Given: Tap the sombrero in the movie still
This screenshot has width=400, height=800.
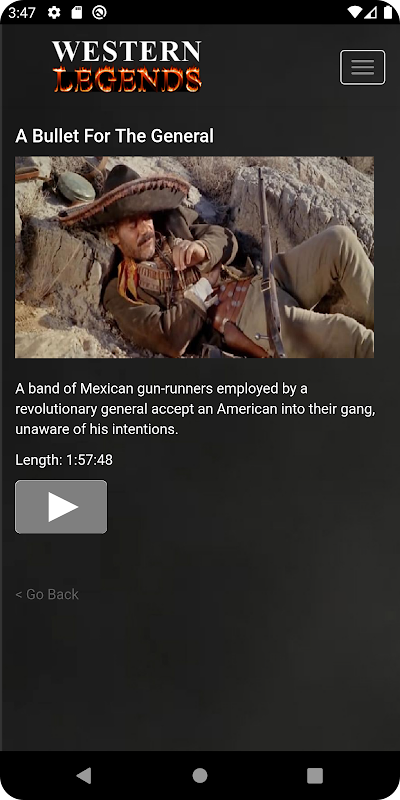Looking at the screenshot, I should pos(122,196).
